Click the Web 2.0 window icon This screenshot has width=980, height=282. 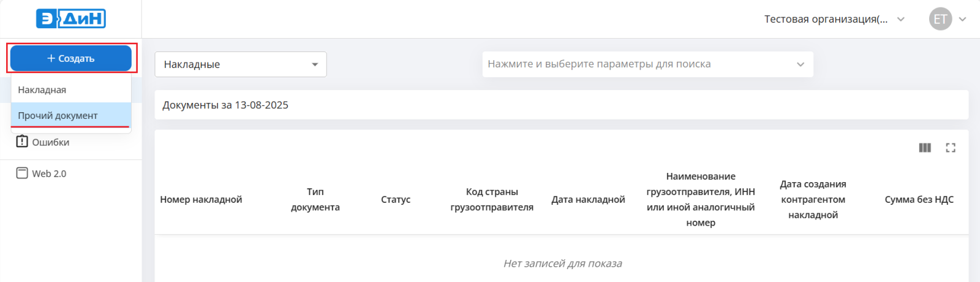point(22,173)
